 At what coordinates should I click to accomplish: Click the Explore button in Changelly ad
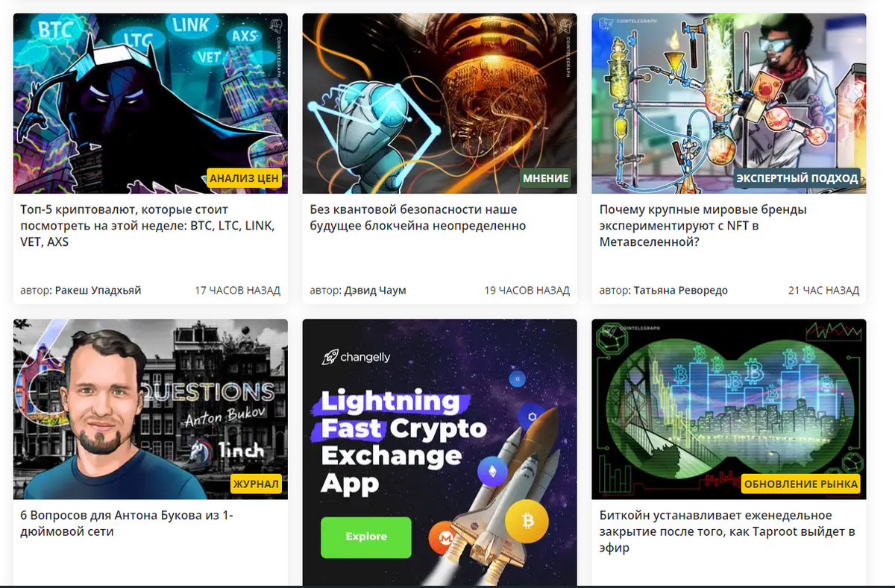[366, 537]
